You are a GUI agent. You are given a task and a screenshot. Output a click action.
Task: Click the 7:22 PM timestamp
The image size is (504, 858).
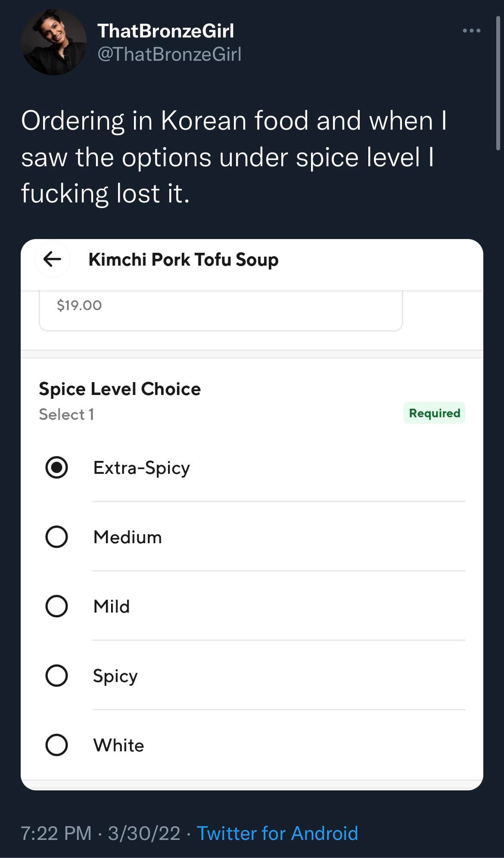tap(56, 833)
